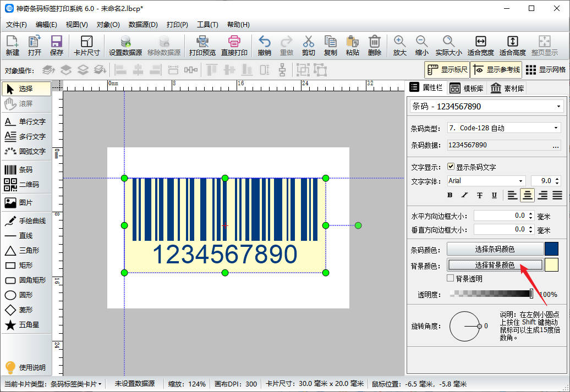Zoom out with 缩小 icon
This screenshot has height=392, width=570.
click(x=421, y=46)
